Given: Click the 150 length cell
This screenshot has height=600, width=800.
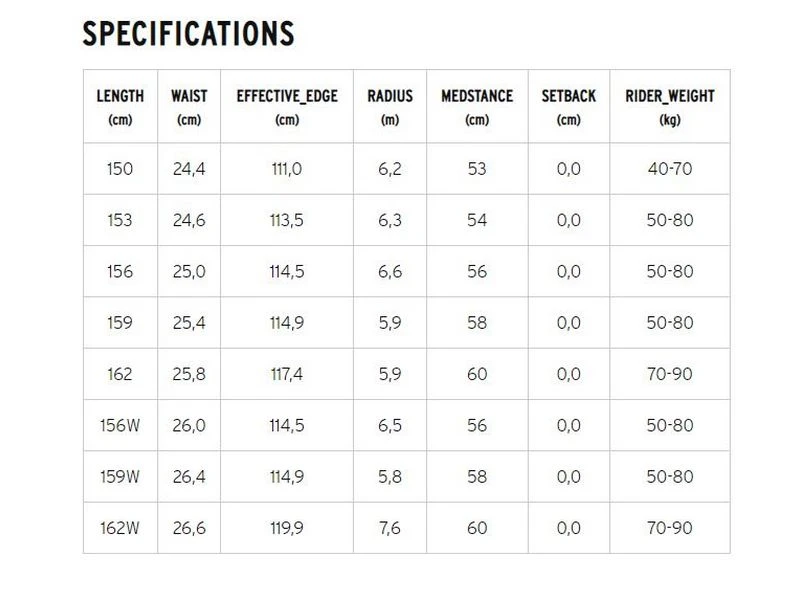Looking at the screenshot, I should [120, 169].
